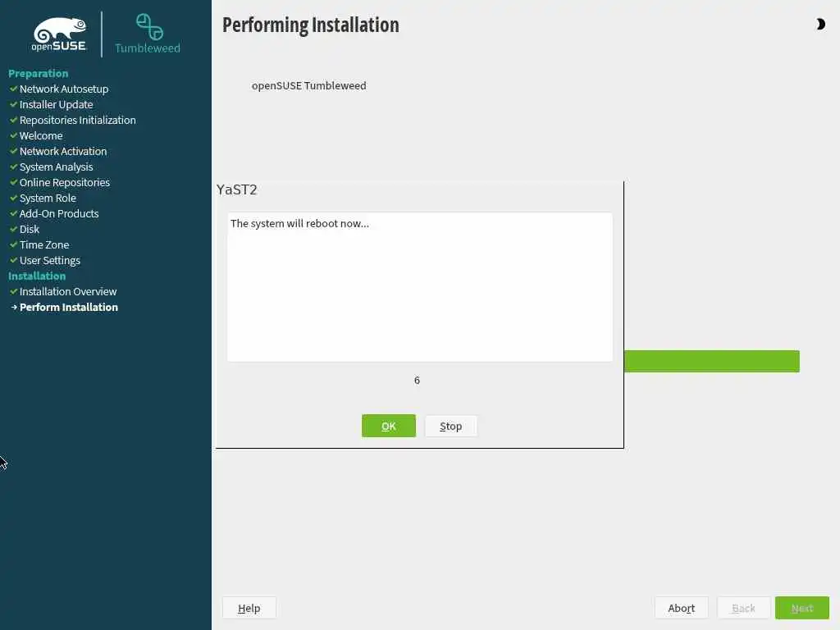Click checkmark icon beside Disk
Viewport: 840px width, 630px height.
(x=13, y=229)
